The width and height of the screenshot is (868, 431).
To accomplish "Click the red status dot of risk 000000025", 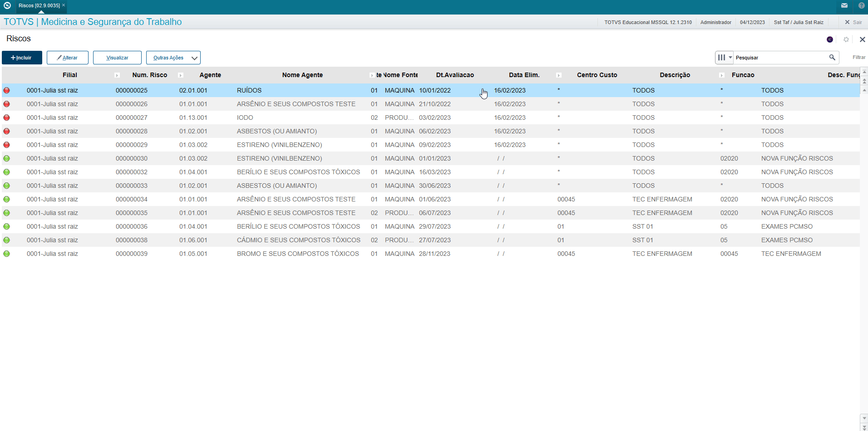I will 7,90.
